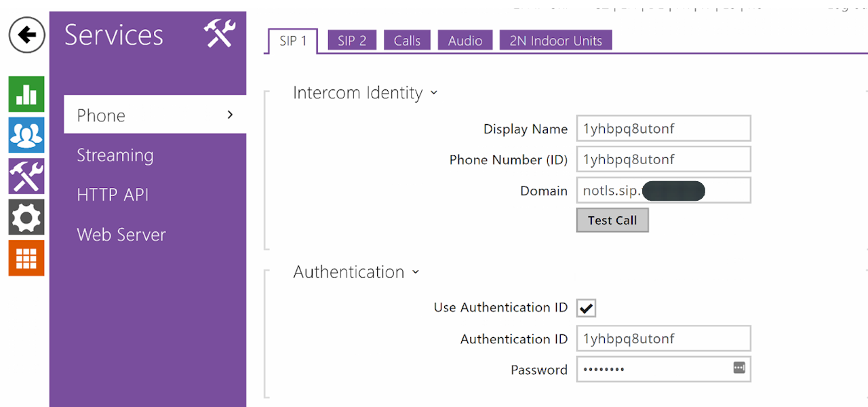Focus the Domain text field

click(x=663, y=191)
